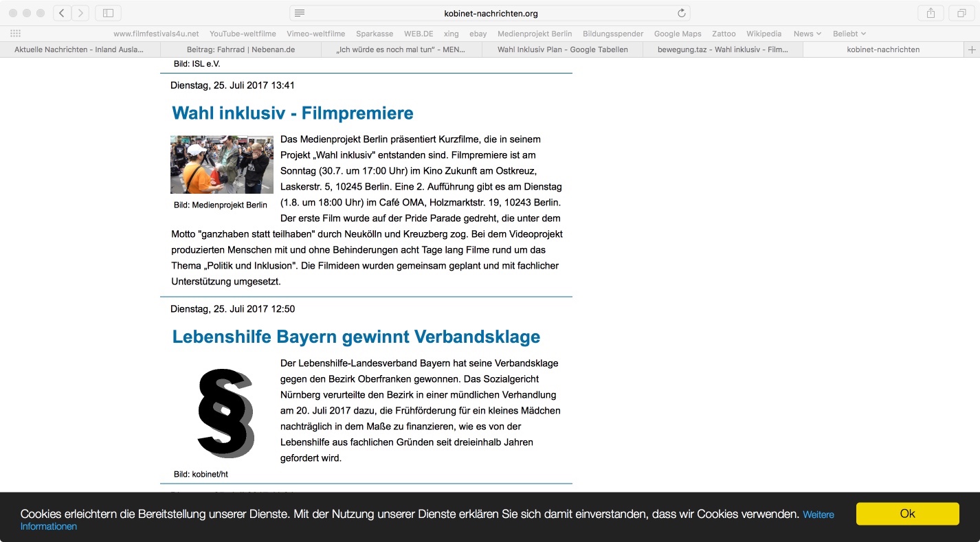Image resolution: width=980 pixels, height=542 pixels.
Task: Expand the News bookmarks folder
Action: point(808,34)
